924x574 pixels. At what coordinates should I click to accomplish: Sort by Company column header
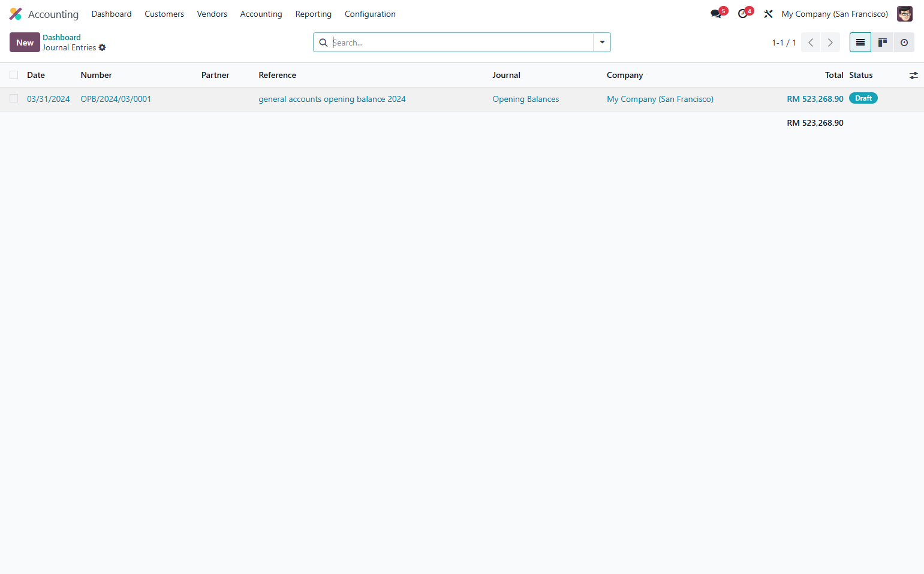[625, 75]
